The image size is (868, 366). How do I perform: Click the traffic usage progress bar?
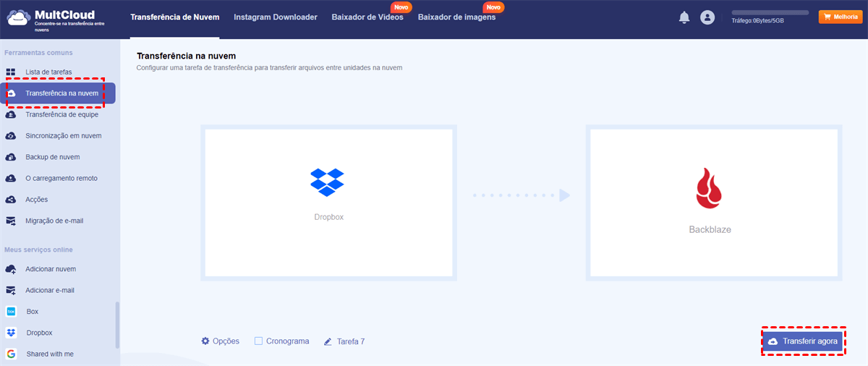click(x=770, y=12)
